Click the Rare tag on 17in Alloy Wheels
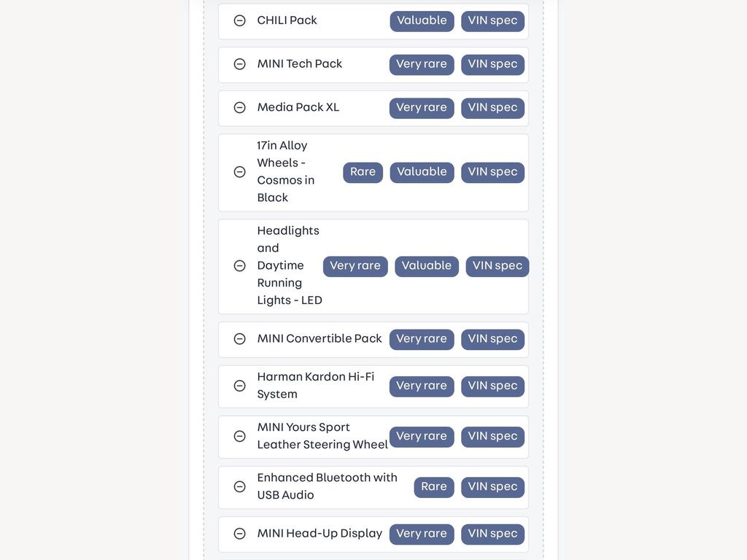The height and width of the screenshot is (560, 747). (363, 172)
